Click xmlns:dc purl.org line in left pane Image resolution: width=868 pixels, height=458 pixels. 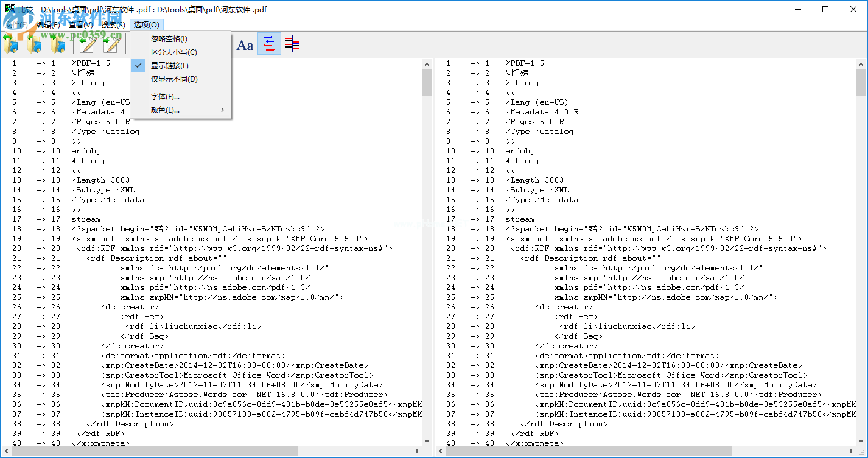[x=225, y=268]
